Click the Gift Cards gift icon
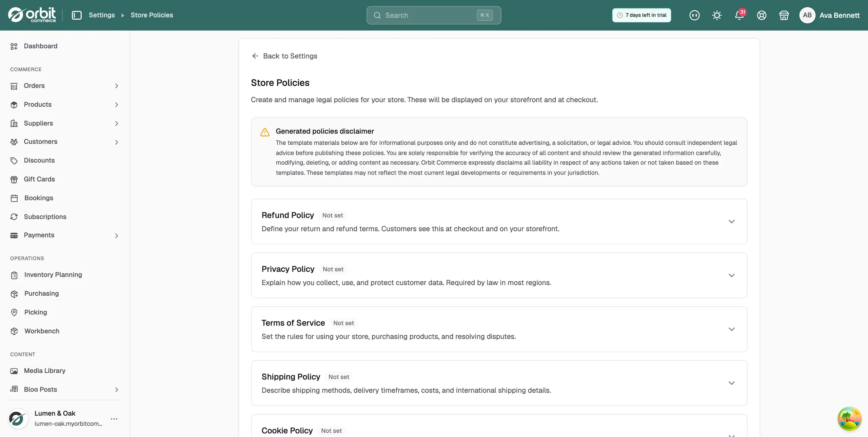The height and width of the screenshot is (437, 868). 14,179
